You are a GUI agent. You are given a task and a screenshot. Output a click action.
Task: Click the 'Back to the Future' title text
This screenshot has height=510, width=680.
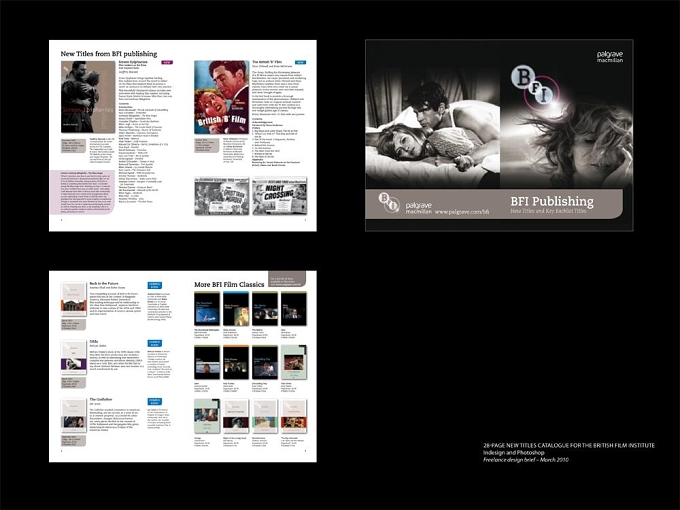coord(104,283)
